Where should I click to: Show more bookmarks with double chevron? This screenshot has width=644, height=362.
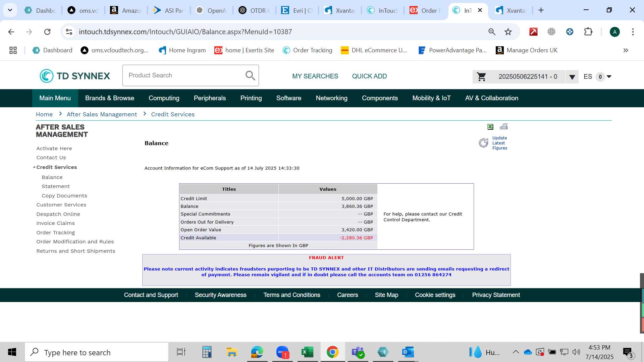(x=626, y=50)
